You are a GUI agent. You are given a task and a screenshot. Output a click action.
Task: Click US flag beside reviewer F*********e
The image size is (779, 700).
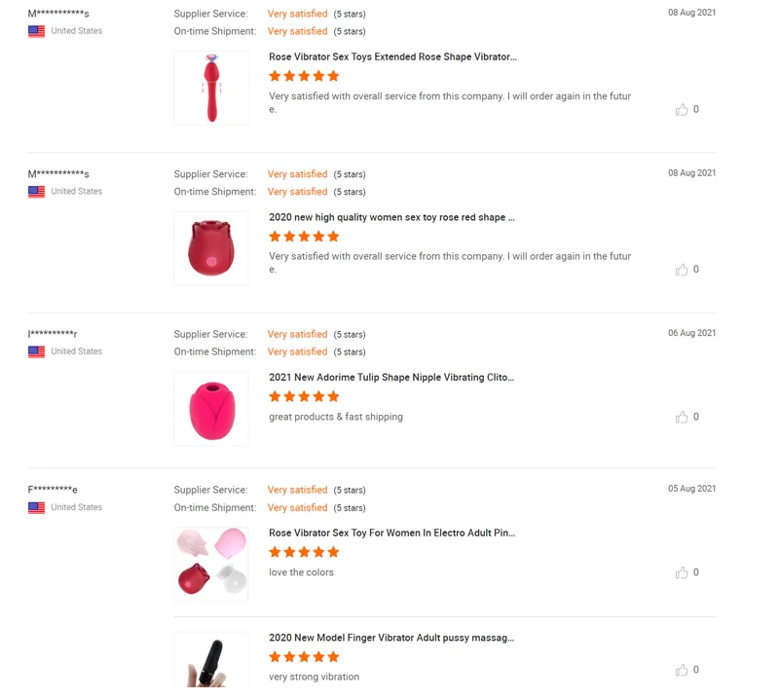point(37,507)
